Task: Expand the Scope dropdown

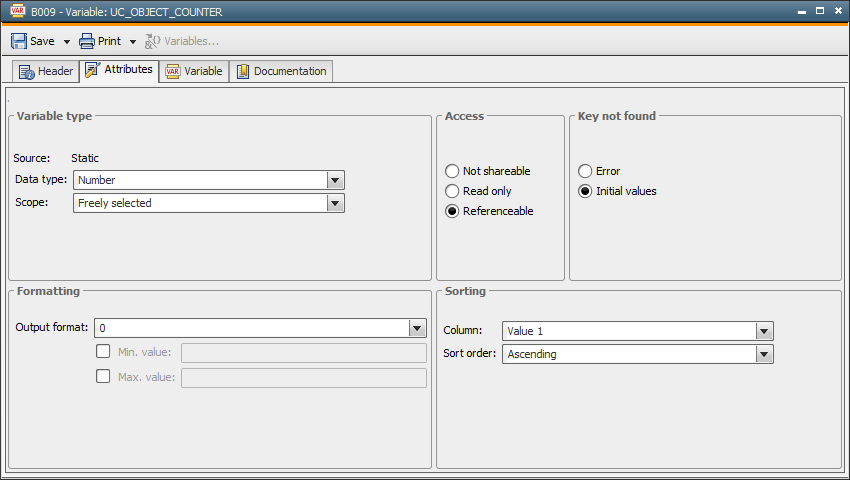Action: pos(336,203)
